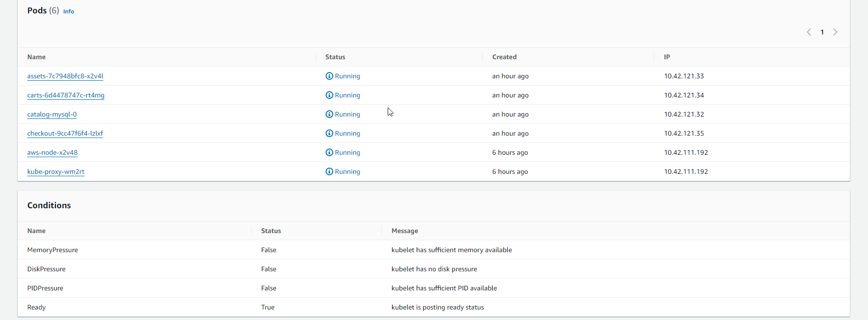Screen dimensions: 868x320
Task: Click Running text for catalog-mysql-0 pod
Action: pyautogui.click(x=348, y=114)
